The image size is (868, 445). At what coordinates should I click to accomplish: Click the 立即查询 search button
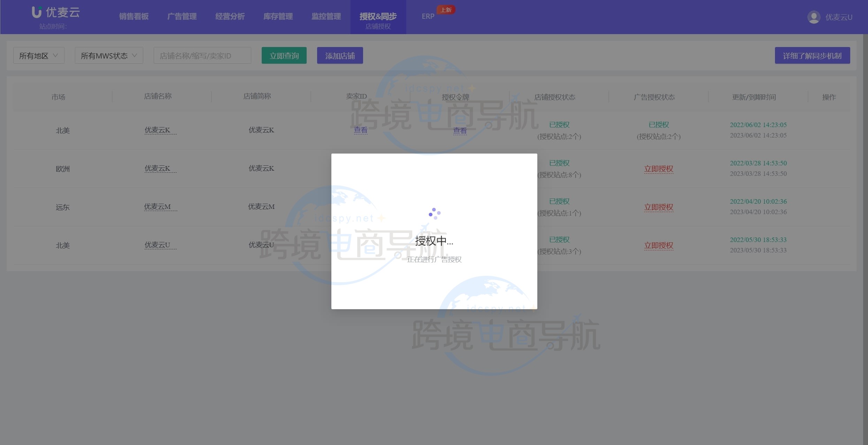[284, 55]
